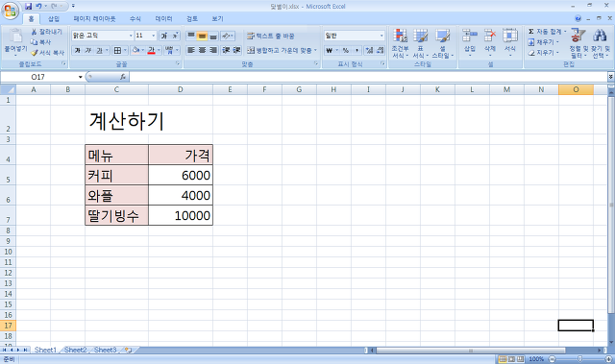615x364 pixels.
Task: Open the font name dropdown (맑은 고딕)
Action: [x=131, y=36]
